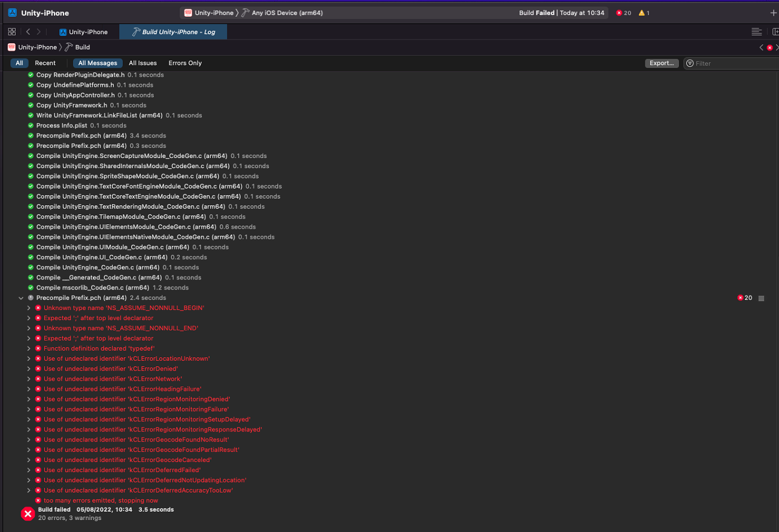Click the back navigation arrow
The width and height of the screenshot is (779, 532).
[x=28, y=31]
